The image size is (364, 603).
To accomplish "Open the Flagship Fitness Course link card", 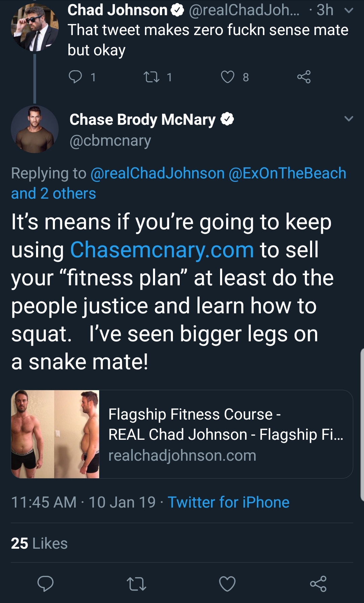I will (182, 434).
